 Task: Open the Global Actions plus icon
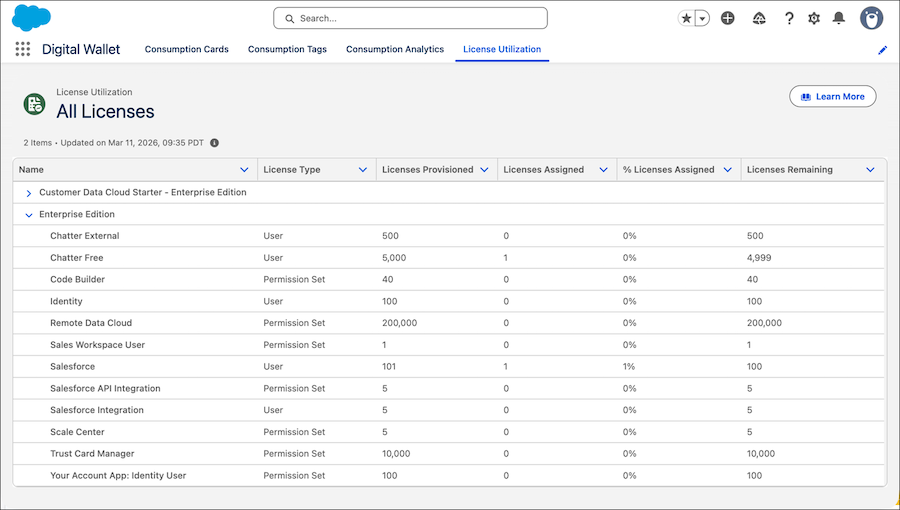pos(728,18)
